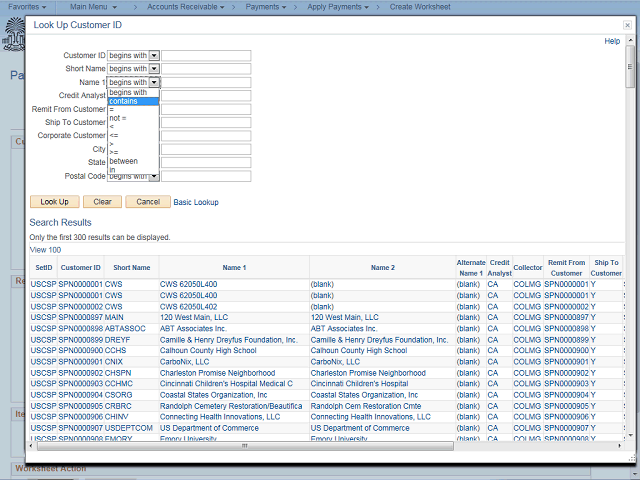Viewport: 640px width, 480px height.
Task: Select short name DREYF
Action: (x=117, y=340)
